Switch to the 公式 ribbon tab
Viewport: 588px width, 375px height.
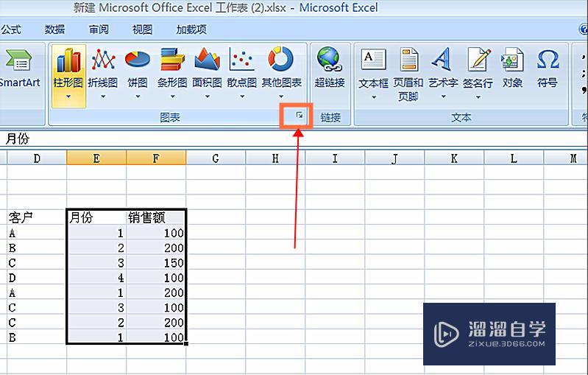[x=10, y=29]
